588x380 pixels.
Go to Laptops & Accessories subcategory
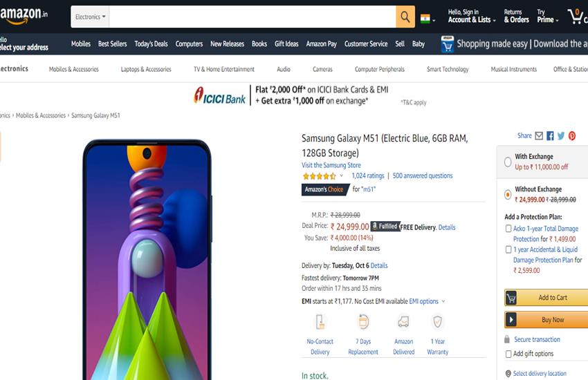(146, 69)
